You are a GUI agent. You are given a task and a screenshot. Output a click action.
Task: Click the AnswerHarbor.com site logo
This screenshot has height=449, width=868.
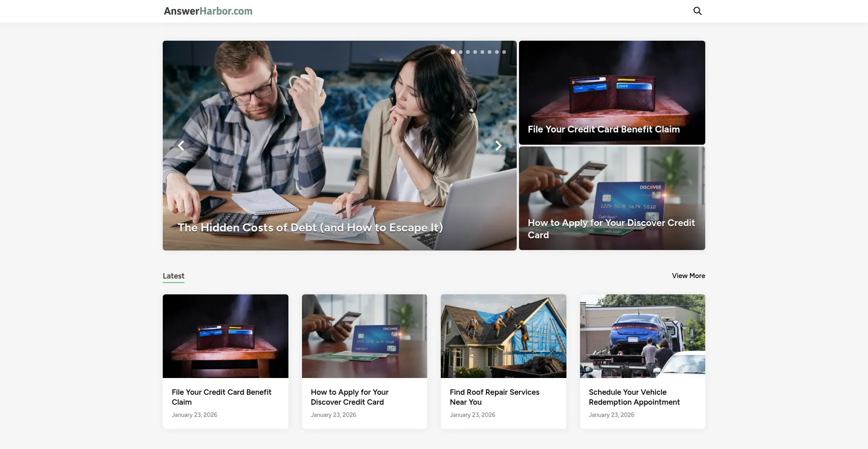click(208, 11)
